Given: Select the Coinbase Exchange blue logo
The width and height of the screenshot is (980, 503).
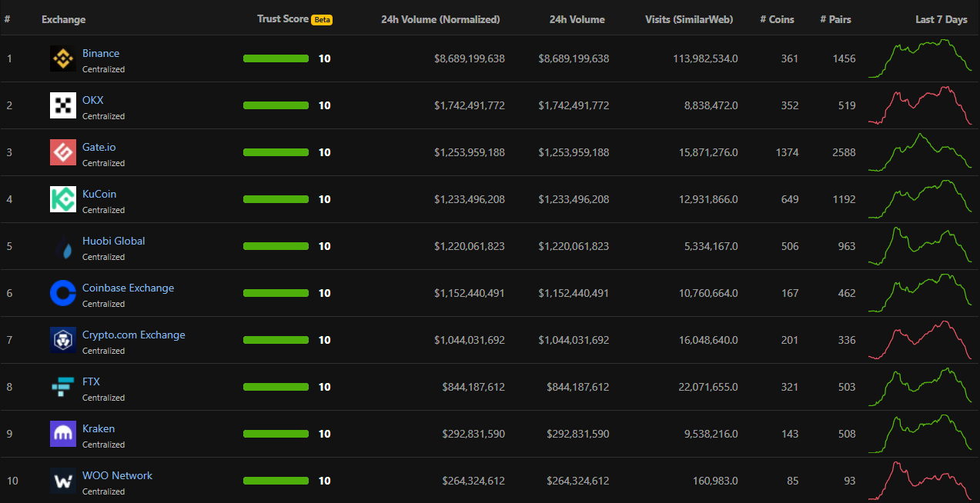Looking at the screenshot, I should click(63, 293).
